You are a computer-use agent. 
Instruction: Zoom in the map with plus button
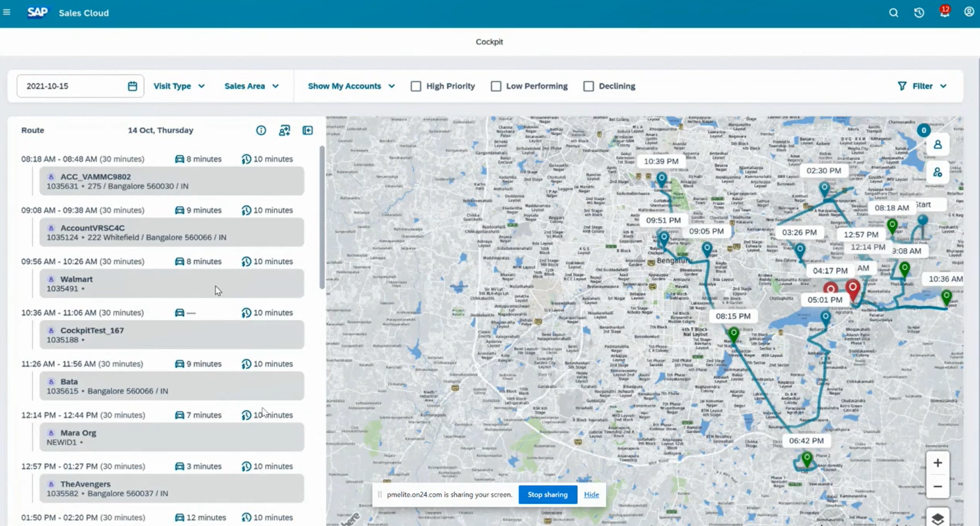pos(937,463)
